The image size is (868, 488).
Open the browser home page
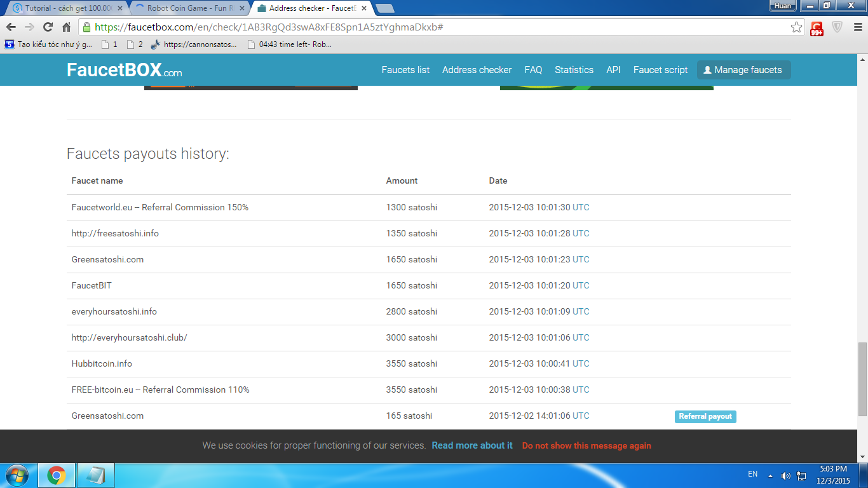tap(66, 27)
